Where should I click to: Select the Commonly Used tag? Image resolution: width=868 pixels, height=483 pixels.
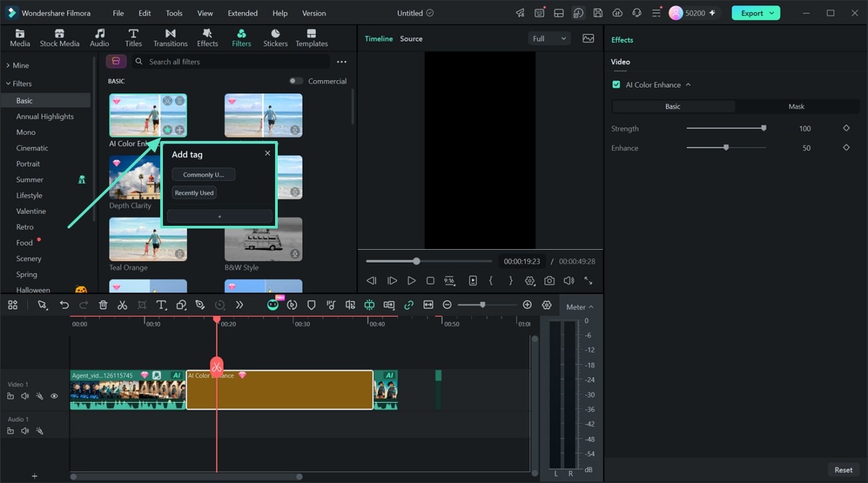(204, 174)
